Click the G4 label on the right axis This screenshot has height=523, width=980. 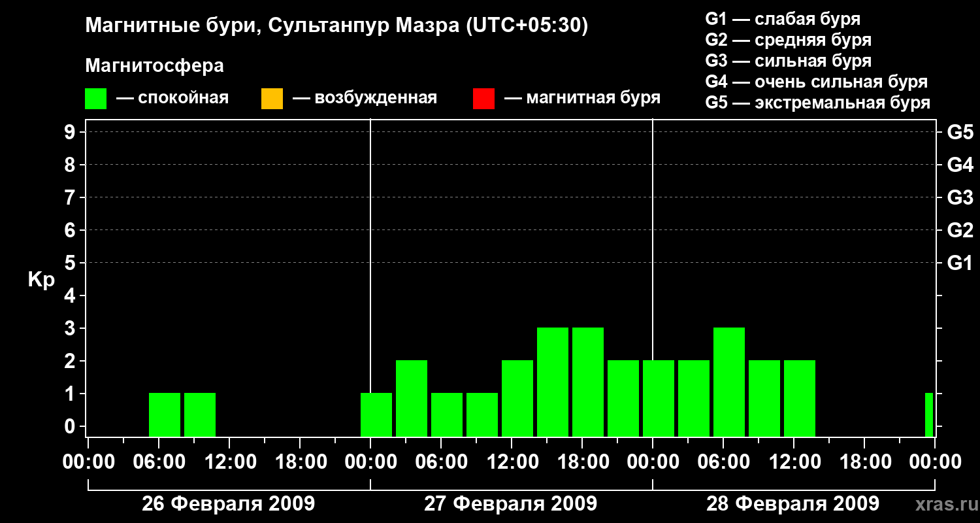960,165
